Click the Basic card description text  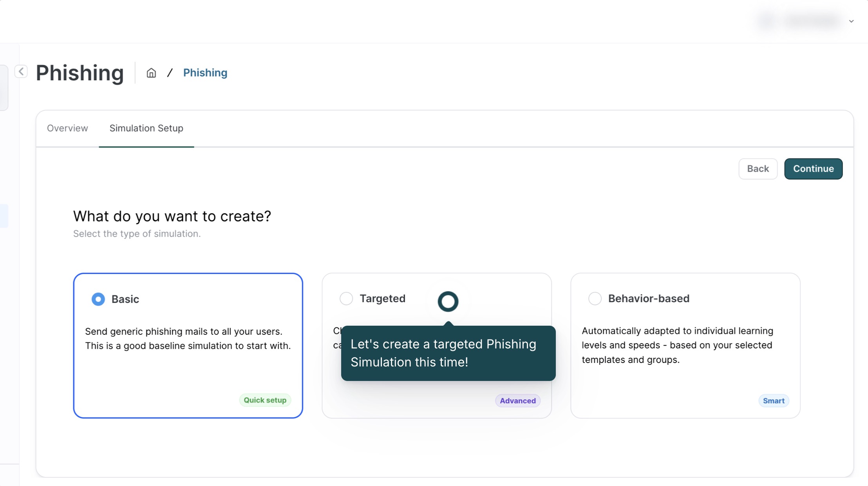tap(188, 339)
